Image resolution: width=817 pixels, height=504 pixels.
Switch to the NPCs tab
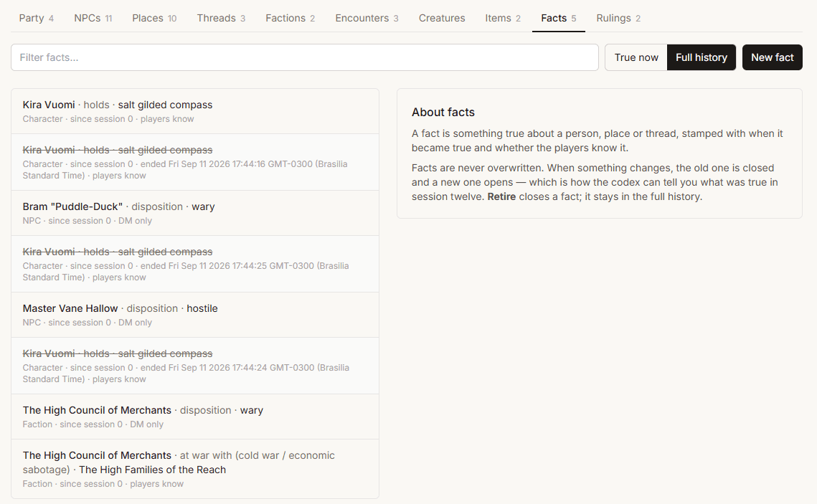tap(93, 18)
